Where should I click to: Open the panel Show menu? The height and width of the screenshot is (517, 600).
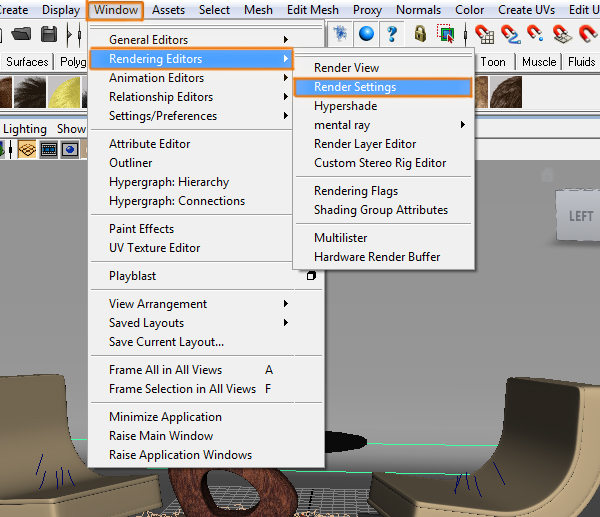click(71, 129)
